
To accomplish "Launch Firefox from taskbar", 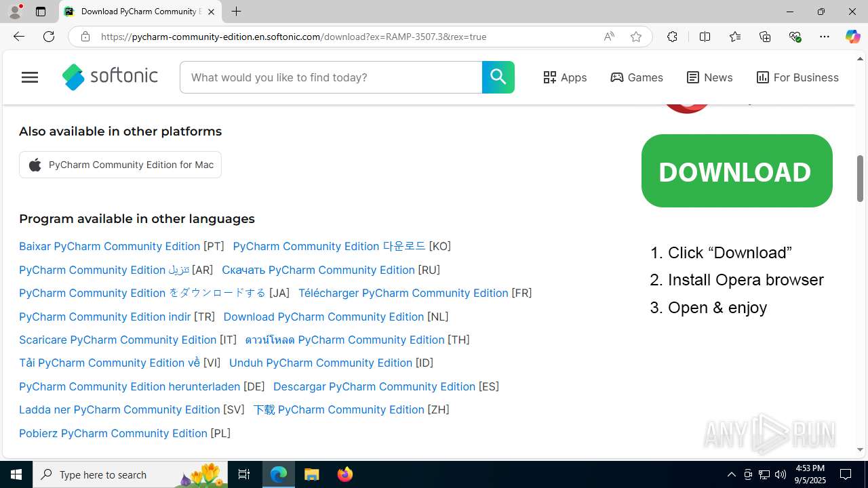I will pos(345,474).
